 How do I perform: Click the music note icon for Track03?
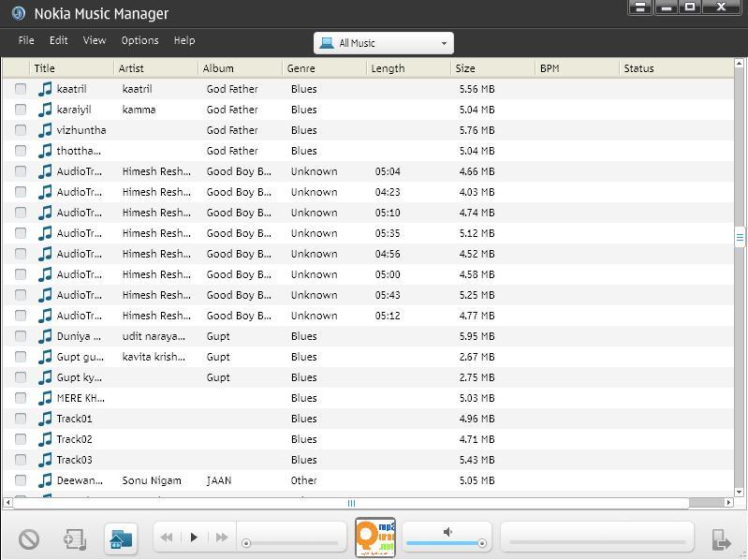[45, 460]
